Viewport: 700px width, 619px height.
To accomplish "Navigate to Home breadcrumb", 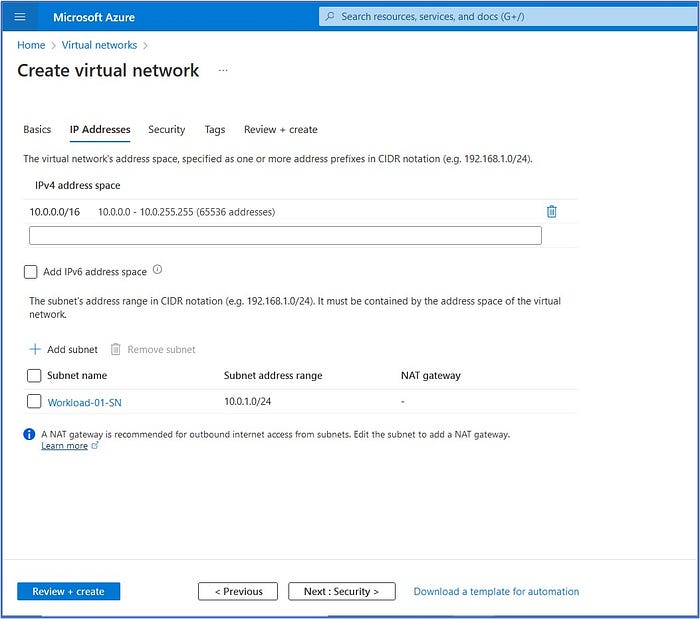I will (31, 45).
